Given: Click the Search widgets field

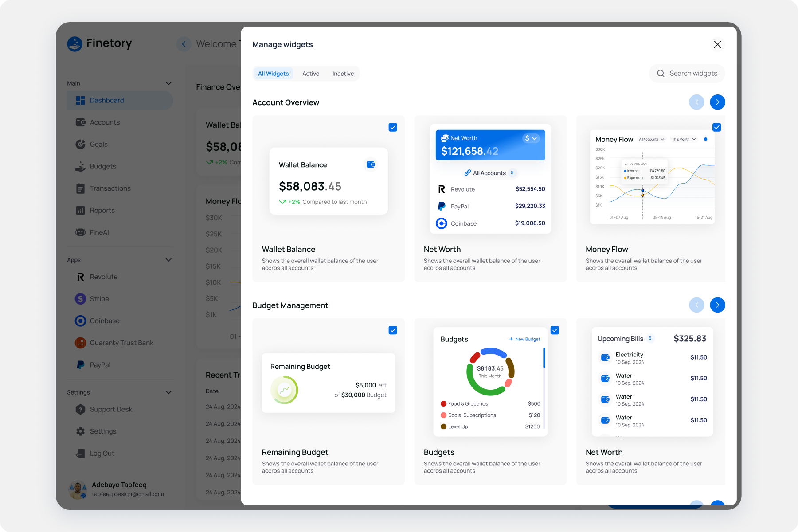Looking at the screenshot, I should (x=692, y=74).
